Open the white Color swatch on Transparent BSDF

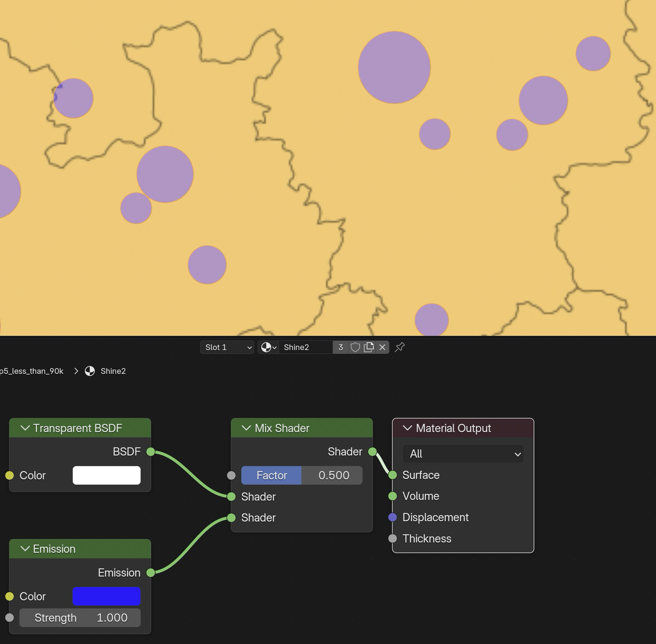[106, 475]
